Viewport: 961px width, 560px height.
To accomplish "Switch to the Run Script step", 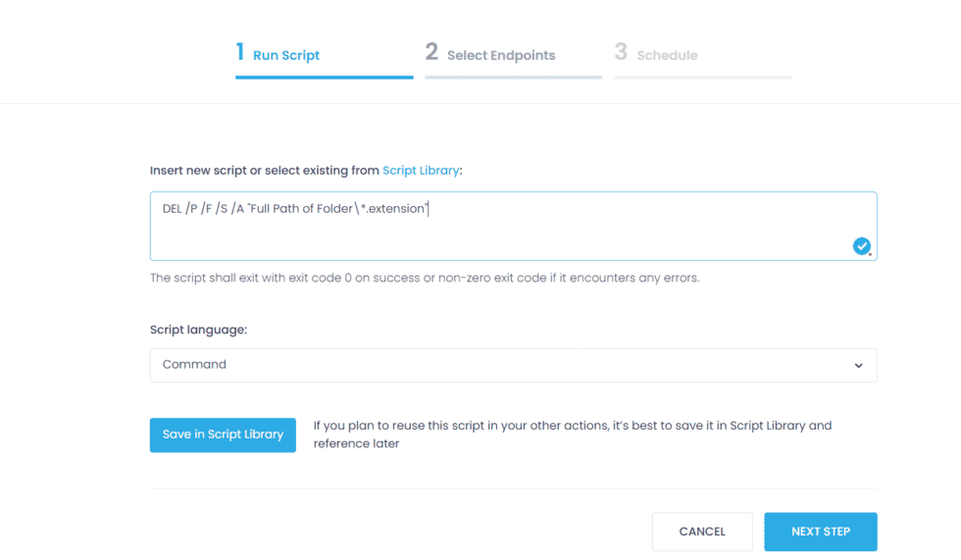I will 286,56.
